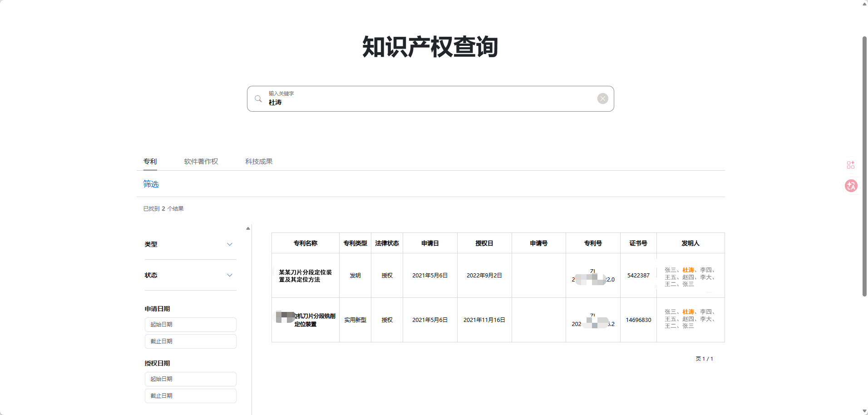Click the filter panel scroll-up arrow
868x415 pixels.
[248, 228]
